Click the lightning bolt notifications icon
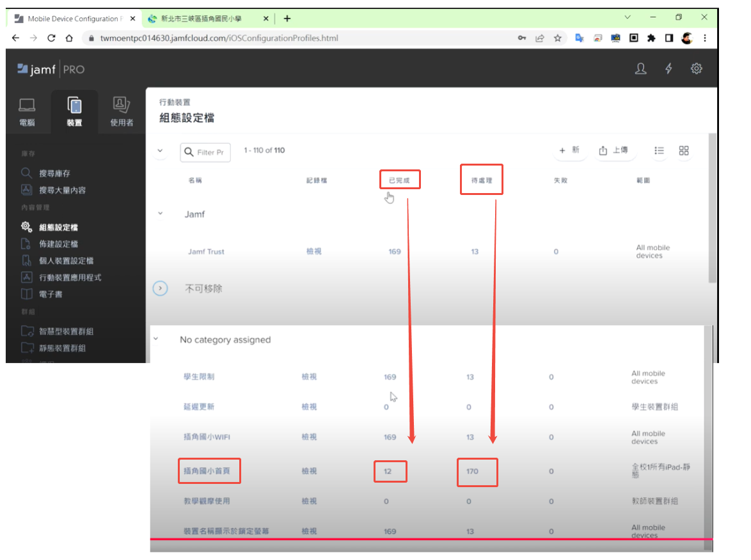The height and width of the screenshot is (560, 751). (x=668, y=69)
